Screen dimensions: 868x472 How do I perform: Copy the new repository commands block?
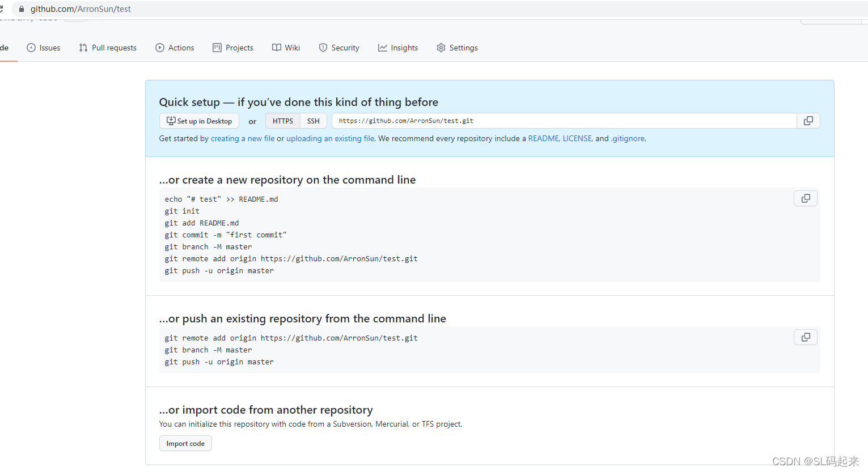click(x=805, y=198)
